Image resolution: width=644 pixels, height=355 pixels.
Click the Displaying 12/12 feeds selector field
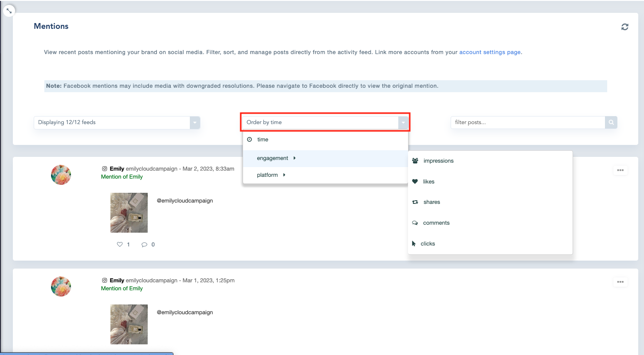[x=117, y=122]
